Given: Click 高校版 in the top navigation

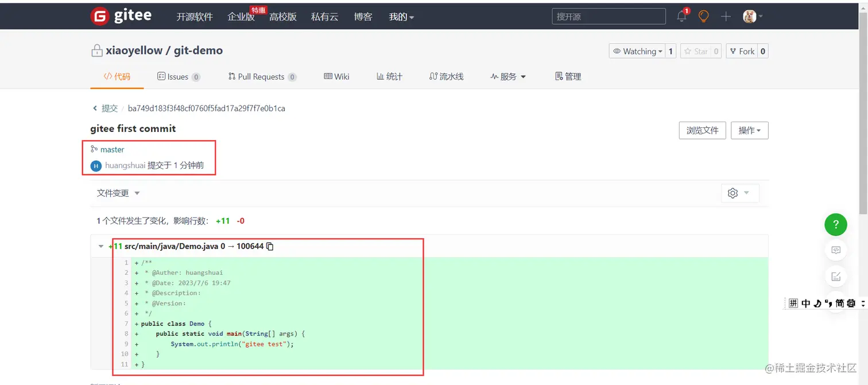Looking at the screenshot, I should pos(283,17).
